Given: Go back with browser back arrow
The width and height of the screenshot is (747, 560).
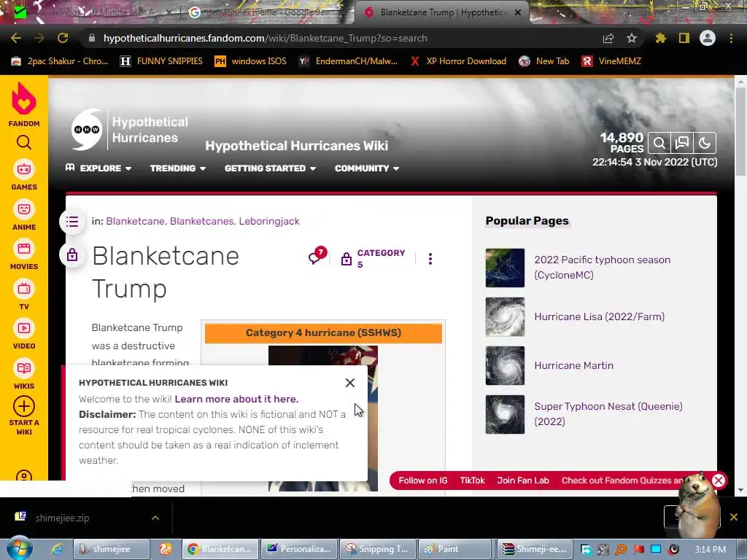Looking at the screenshot, I should coord(16,38).
